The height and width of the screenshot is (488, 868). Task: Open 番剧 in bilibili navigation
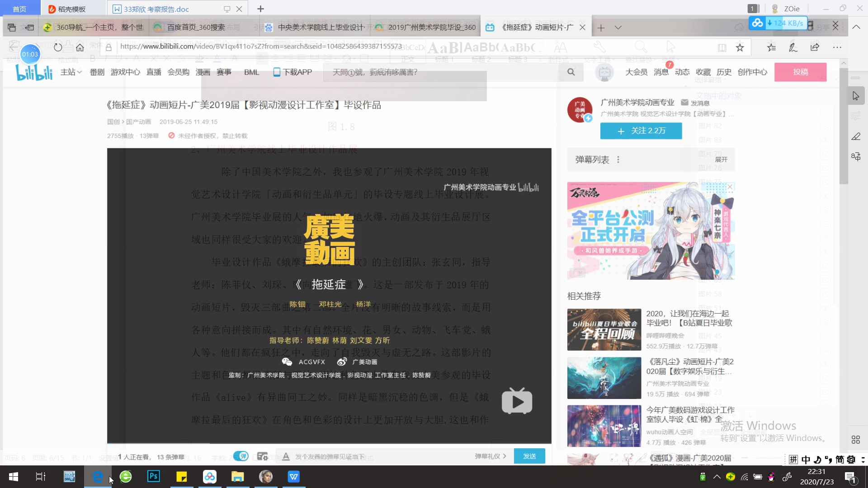[97, 72]
